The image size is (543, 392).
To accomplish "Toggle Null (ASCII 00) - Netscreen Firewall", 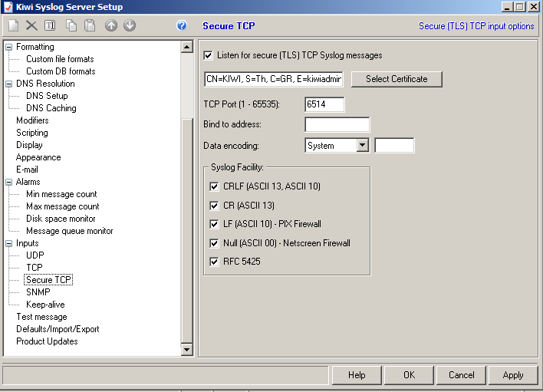I will 214,243.
